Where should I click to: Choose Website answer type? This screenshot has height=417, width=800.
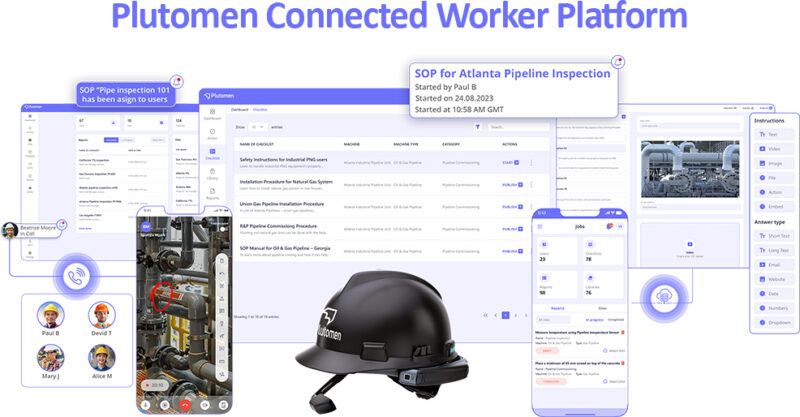tap(774, 279)
